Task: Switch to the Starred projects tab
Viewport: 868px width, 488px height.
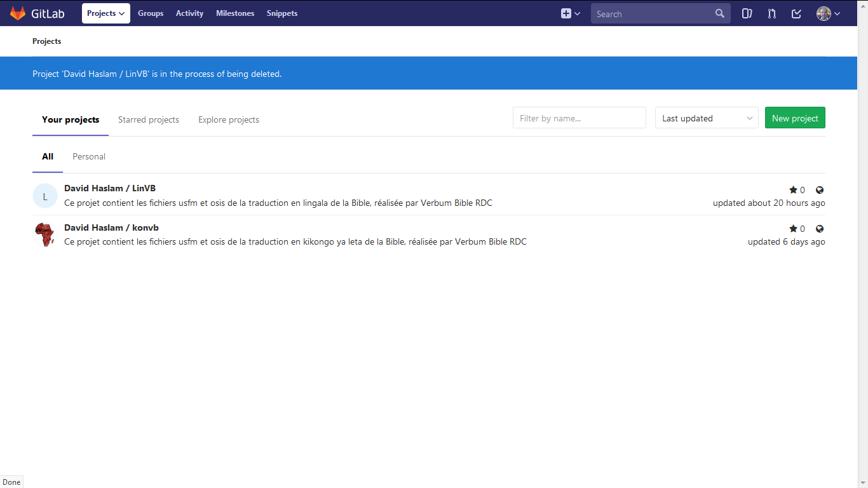Action: tap(149, 119)
